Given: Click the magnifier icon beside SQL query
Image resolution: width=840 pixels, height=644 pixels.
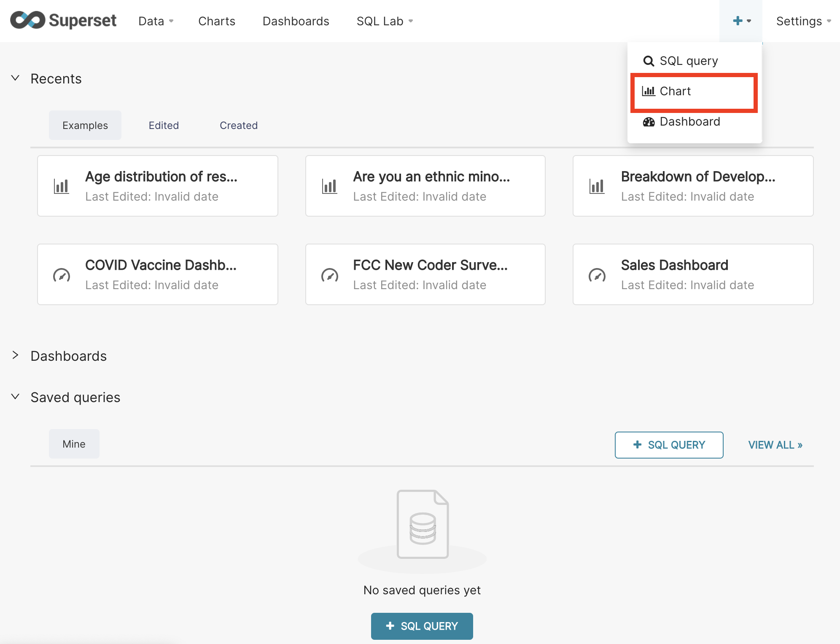Looking at the screenshot, I should [648, 61].
